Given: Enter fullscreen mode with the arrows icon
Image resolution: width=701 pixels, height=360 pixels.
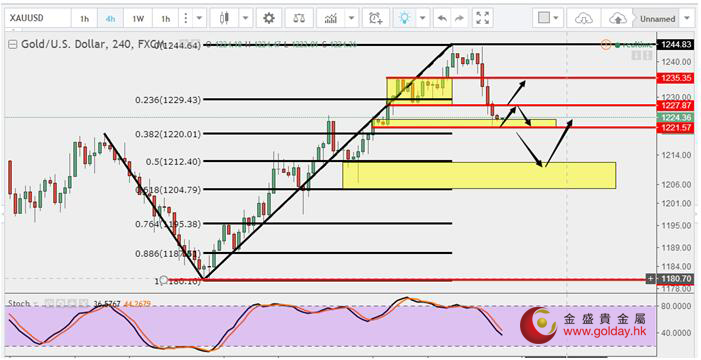Looking at the screenshot, I should [x=482, y=18].
